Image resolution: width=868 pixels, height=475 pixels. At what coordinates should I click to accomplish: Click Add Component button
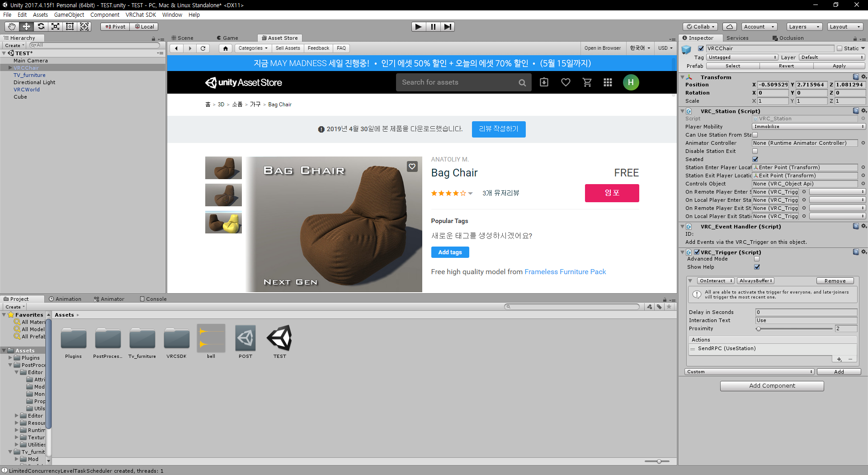click(x=772, y=386)
